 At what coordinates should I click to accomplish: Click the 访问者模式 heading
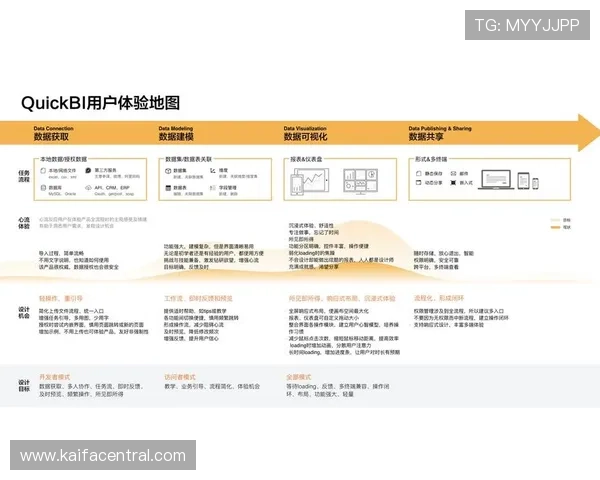coord(180,377)
